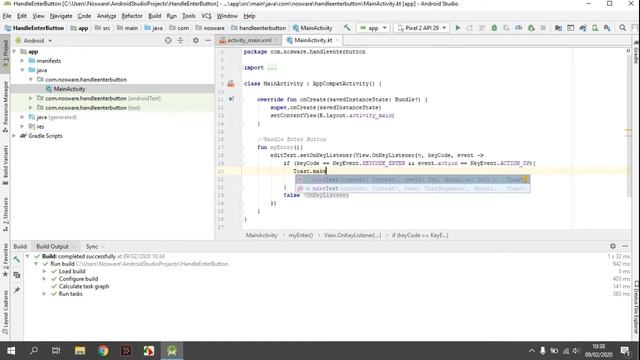Click the Make Project hammer icon

coord(347,28)
